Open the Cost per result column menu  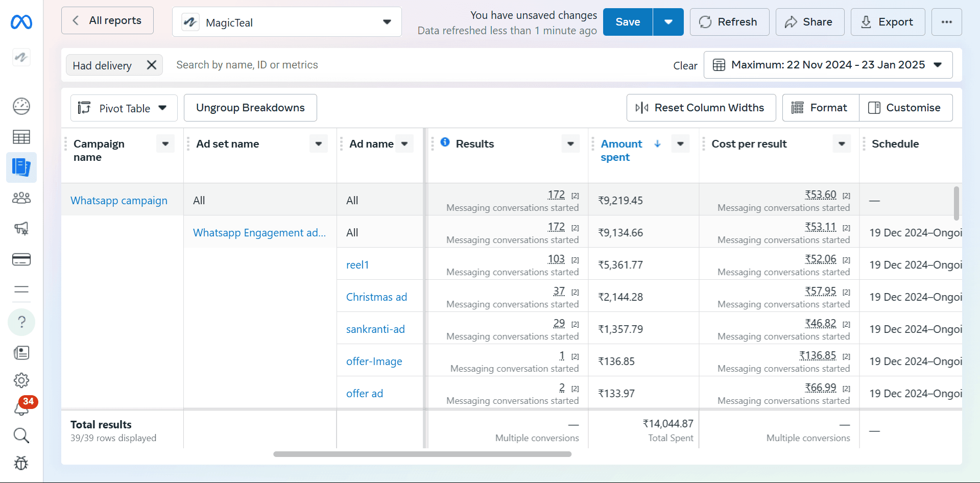pyautogui.click(x=842, y=144)
